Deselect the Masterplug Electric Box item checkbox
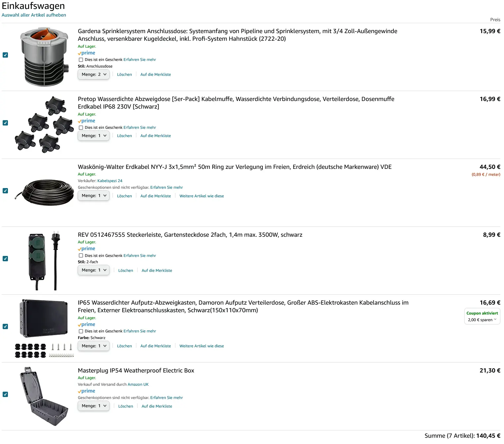The width and height of the screenshot is (504, 444). [x=5, y=394]
